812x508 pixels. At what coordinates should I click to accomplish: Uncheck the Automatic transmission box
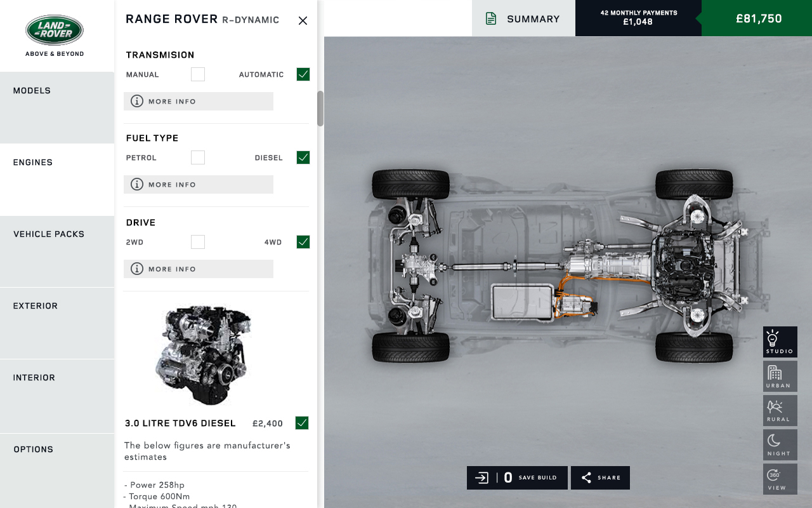point(303,74)
